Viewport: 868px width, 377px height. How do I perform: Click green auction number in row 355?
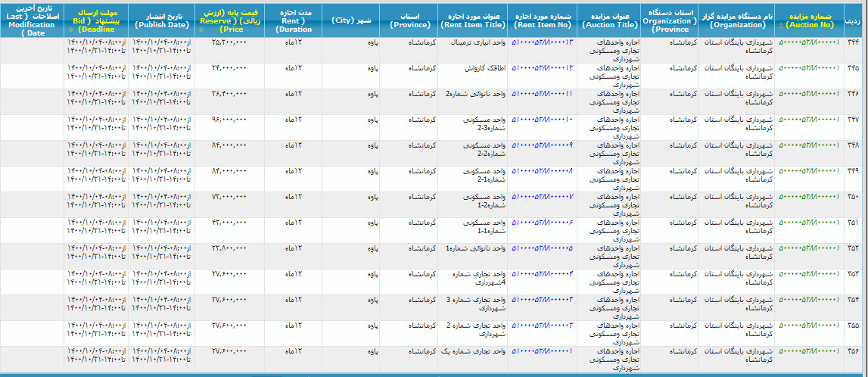[x=809, y=325]
